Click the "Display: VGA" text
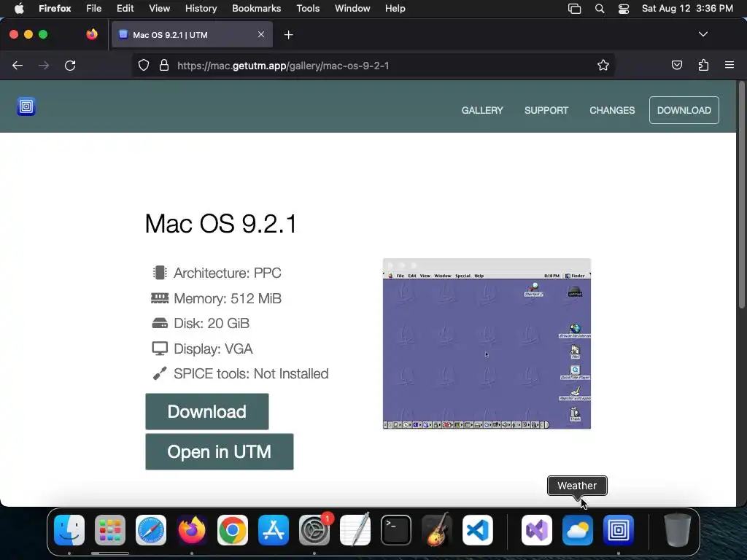The height and width of the screenshot is (560, 747). point(213,349)
